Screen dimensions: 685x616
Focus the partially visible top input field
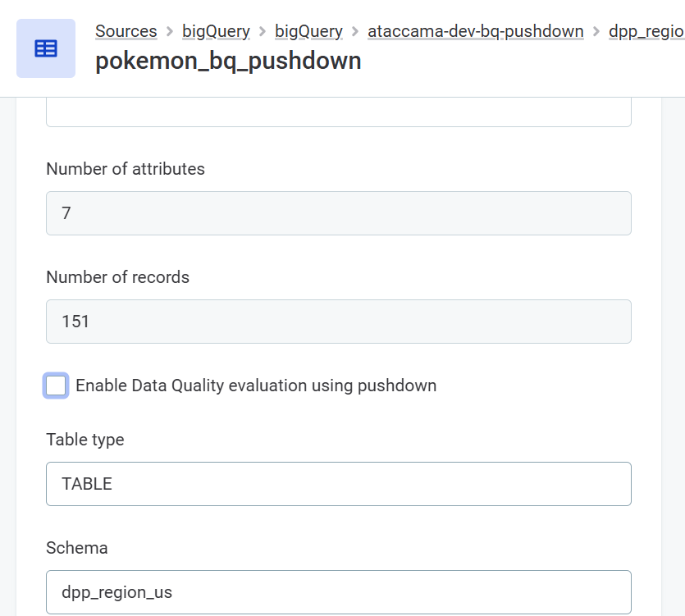coord(338,112)
